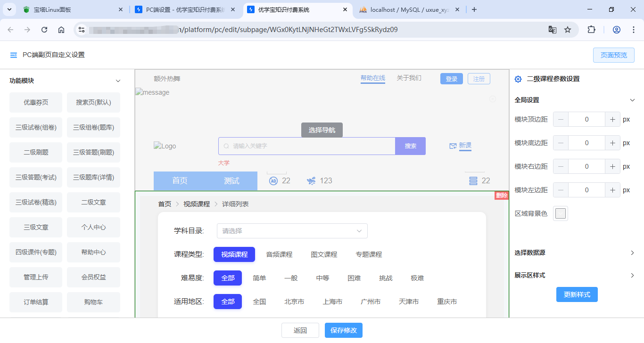
Task: Click the AD icon next to 22
Action: coord(273,181)
